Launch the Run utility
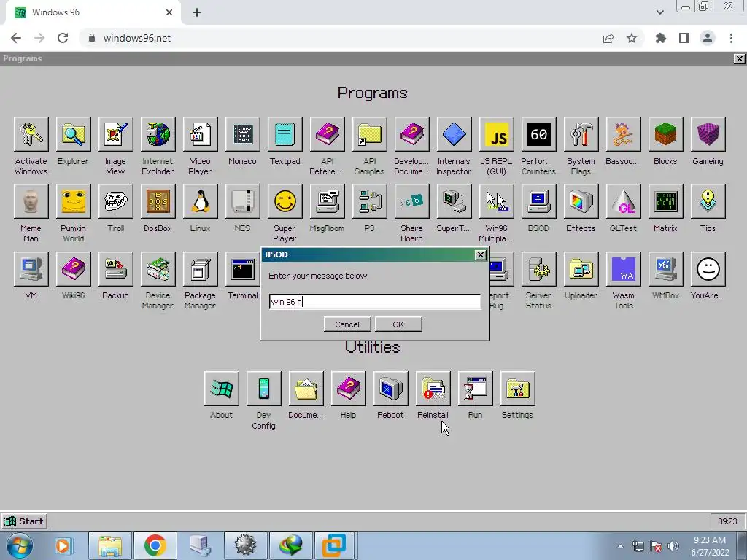 (x=476, y=389)
